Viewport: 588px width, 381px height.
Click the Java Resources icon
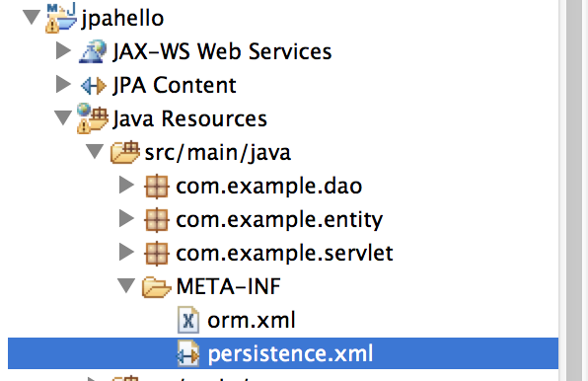(x=93, y=118)
